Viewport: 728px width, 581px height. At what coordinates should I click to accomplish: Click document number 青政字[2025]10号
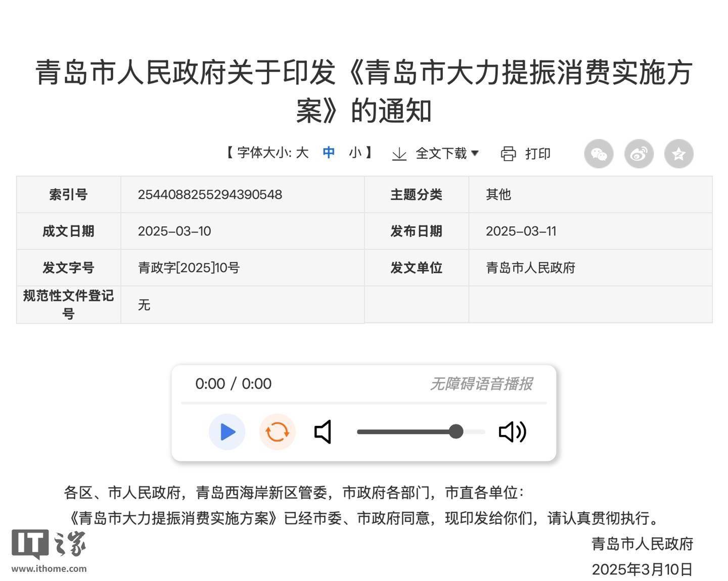pyautogui.click(x=189, y=267)
